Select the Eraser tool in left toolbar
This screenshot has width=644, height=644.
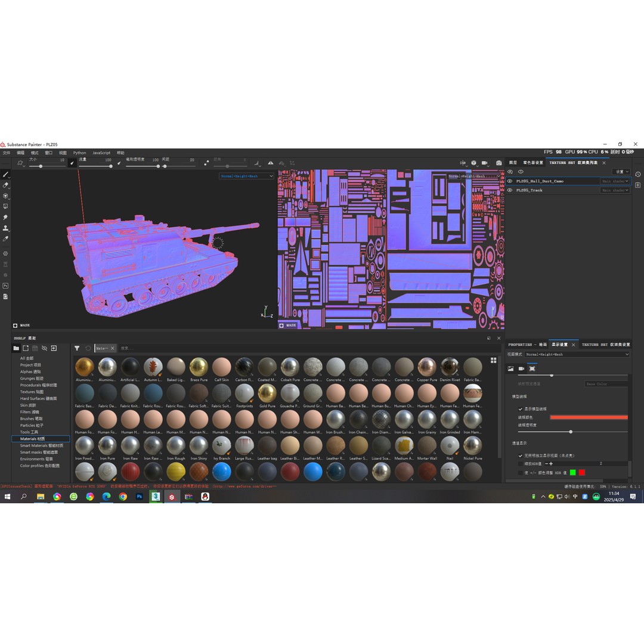pos(5,185)
